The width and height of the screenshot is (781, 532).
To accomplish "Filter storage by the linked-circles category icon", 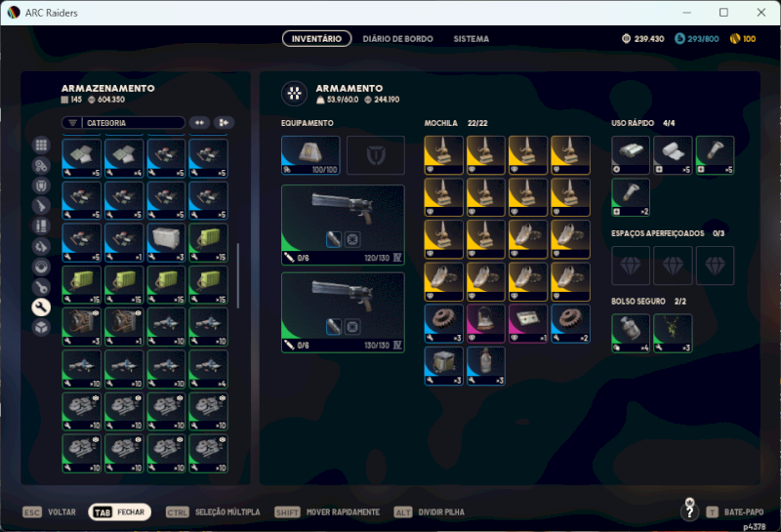I will click(x=41, y=165).
